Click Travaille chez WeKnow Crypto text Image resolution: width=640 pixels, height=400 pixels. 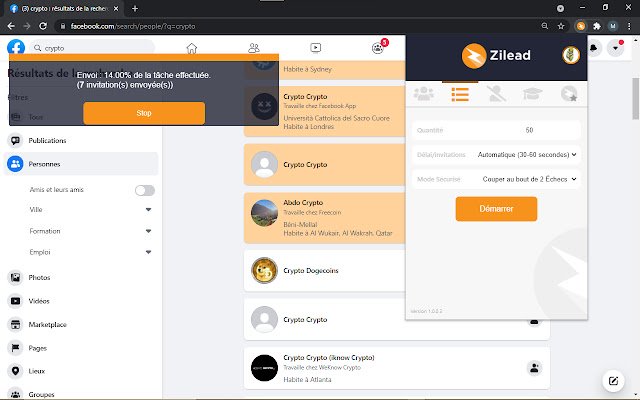point(322,367)
